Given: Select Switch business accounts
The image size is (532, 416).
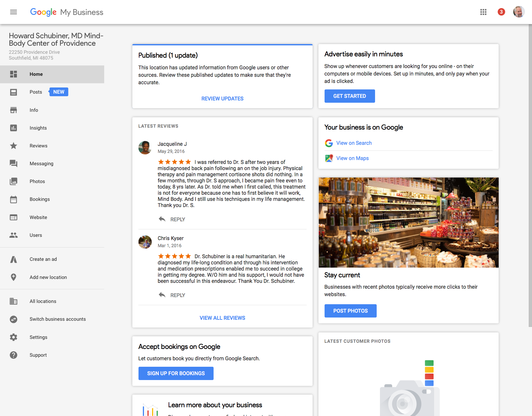Looking at the screenshot, I should click(x=52, y=319).
